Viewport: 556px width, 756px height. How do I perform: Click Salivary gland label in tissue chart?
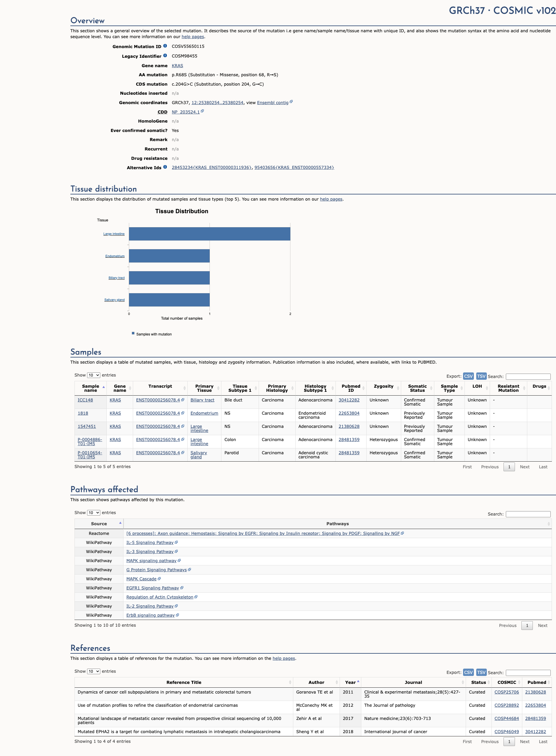[x=114, y=300]
